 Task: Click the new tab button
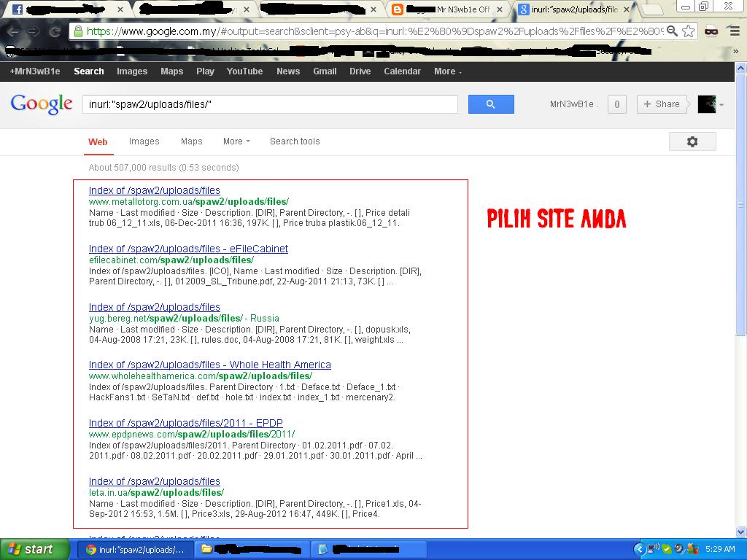(x=651, y=9)
